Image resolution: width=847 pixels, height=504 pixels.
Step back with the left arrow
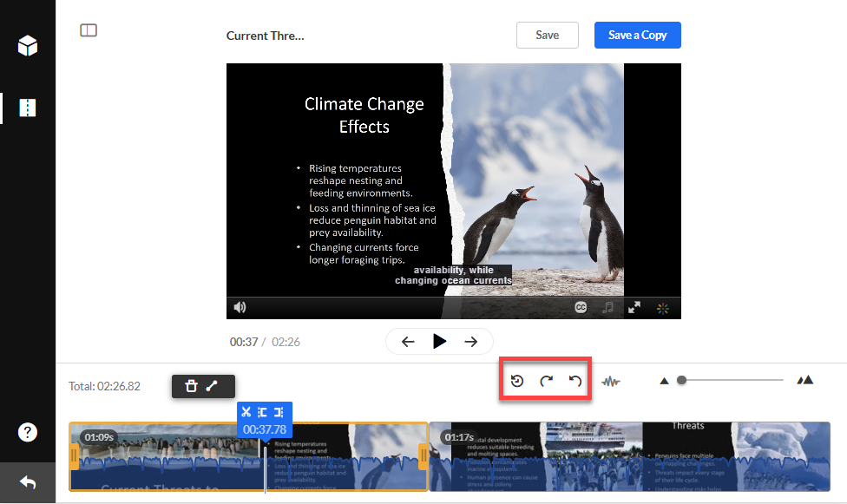(409, 342)
